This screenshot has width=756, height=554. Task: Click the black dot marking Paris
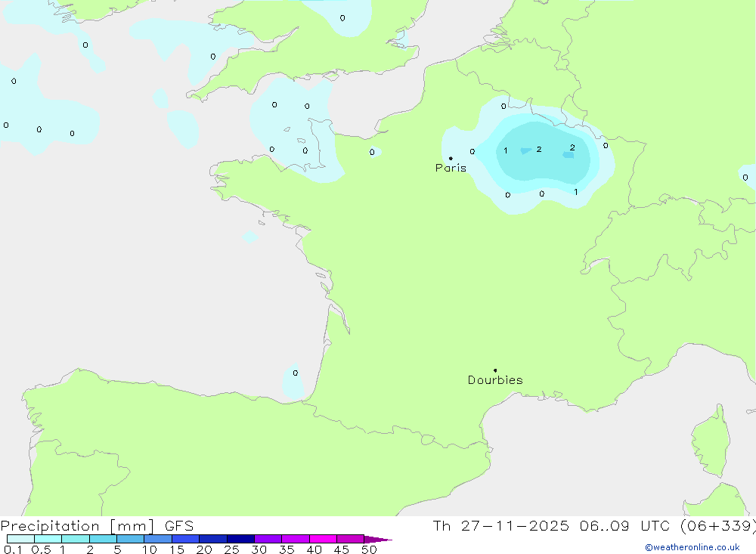451,158
